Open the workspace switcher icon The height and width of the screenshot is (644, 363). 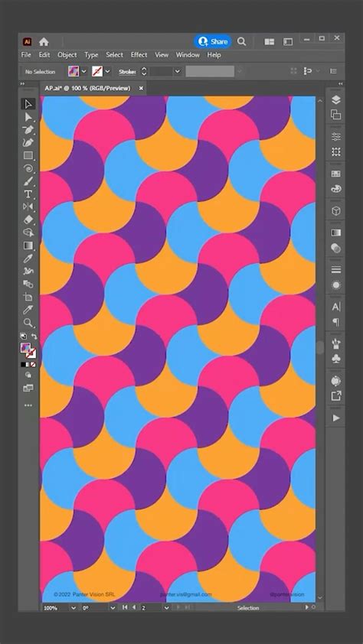coord(288,41)
